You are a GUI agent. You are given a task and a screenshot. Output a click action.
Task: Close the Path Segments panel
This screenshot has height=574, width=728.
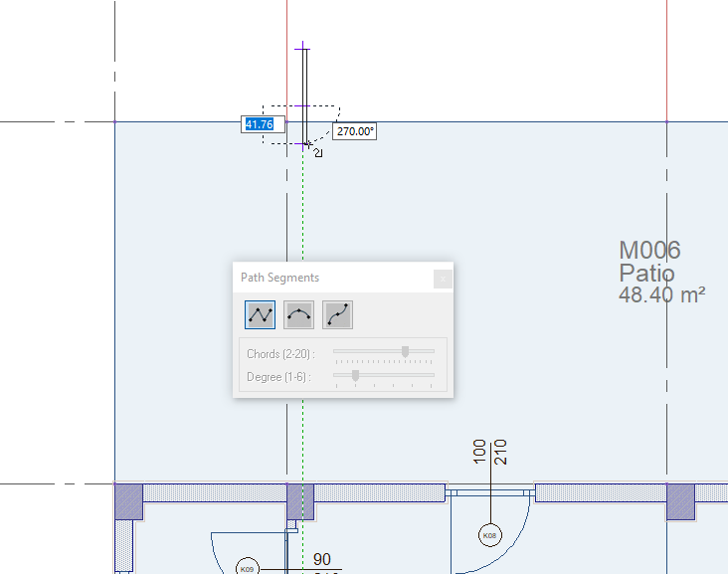pos(443,279)
